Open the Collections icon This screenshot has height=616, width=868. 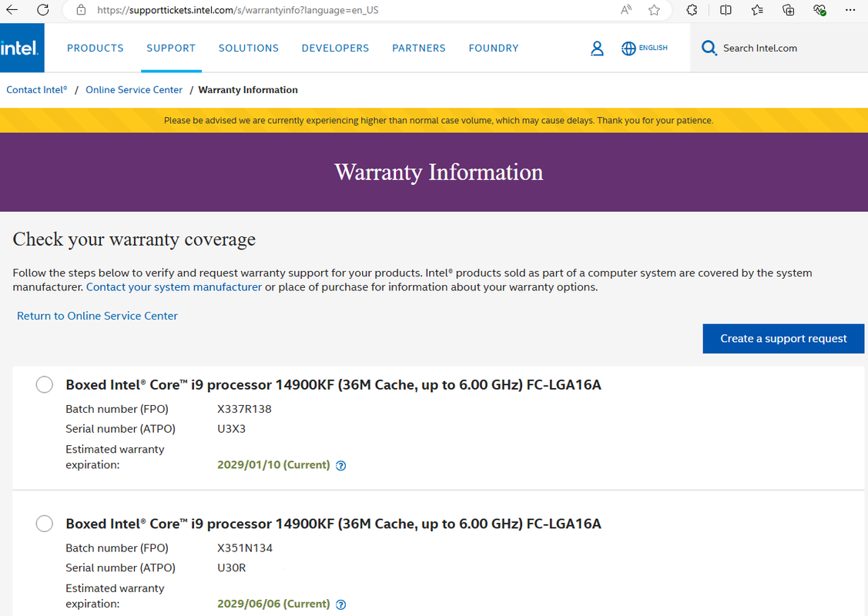point(789,10)
